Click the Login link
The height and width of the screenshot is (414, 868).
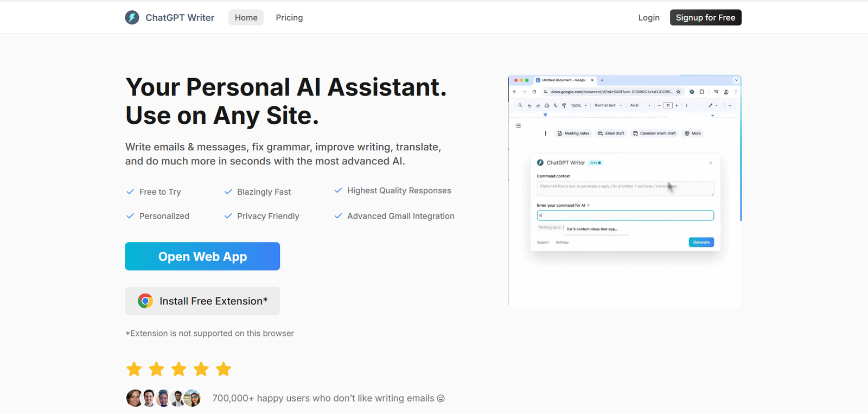(649, 17)
